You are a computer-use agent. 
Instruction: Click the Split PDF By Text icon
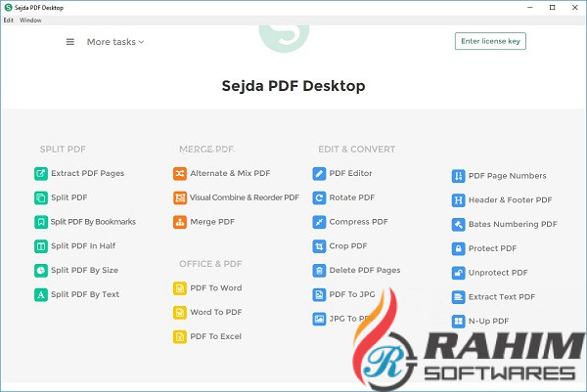click(x=41, y=295)
